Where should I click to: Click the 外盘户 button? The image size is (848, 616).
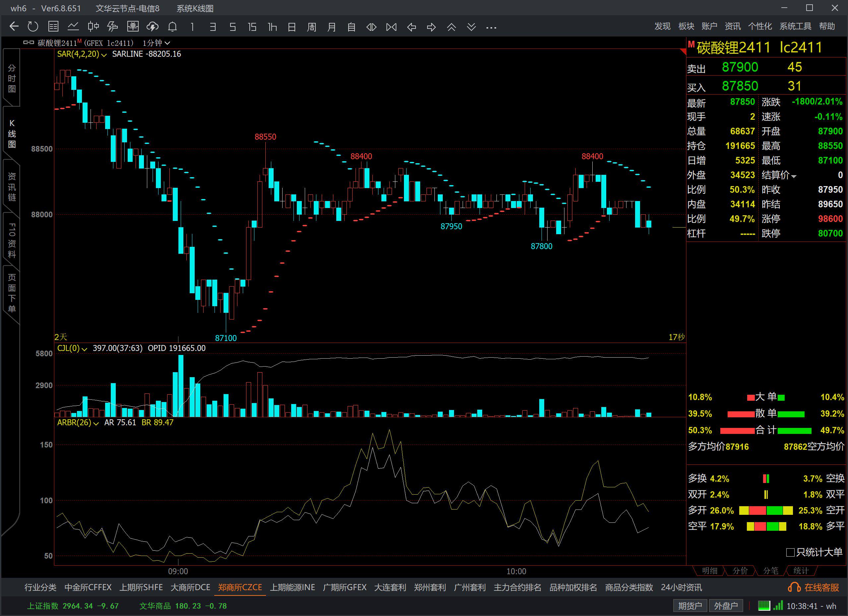[725, 606]
